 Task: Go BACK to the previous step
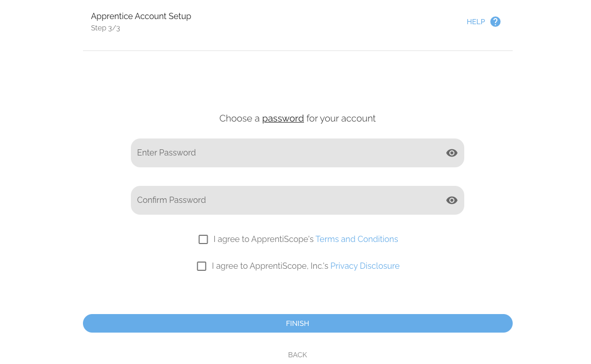pos(297,355)
